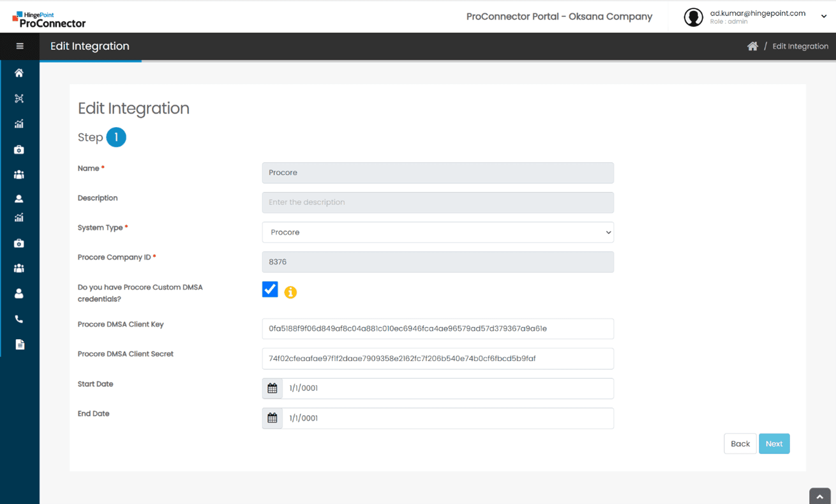836x504 pixels.
Task: Click the integrations network icon in the sidebar
Action: (x=19, y=98)
